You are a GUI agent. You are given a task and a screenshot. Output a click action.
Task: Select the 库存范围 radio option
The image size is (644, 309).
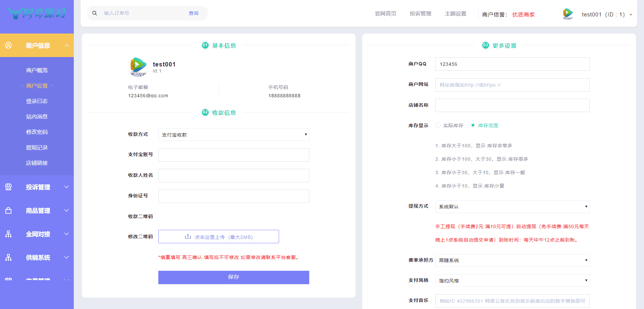pyautogui.click(x=473, y=125)
